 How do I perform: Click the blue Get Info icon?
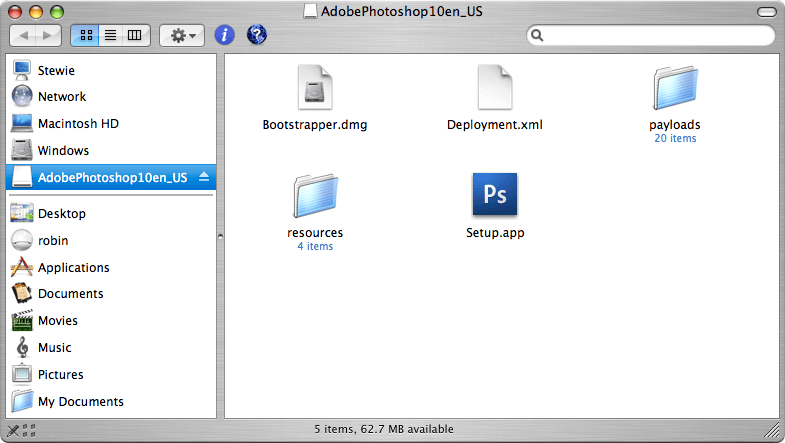(224, 35)
